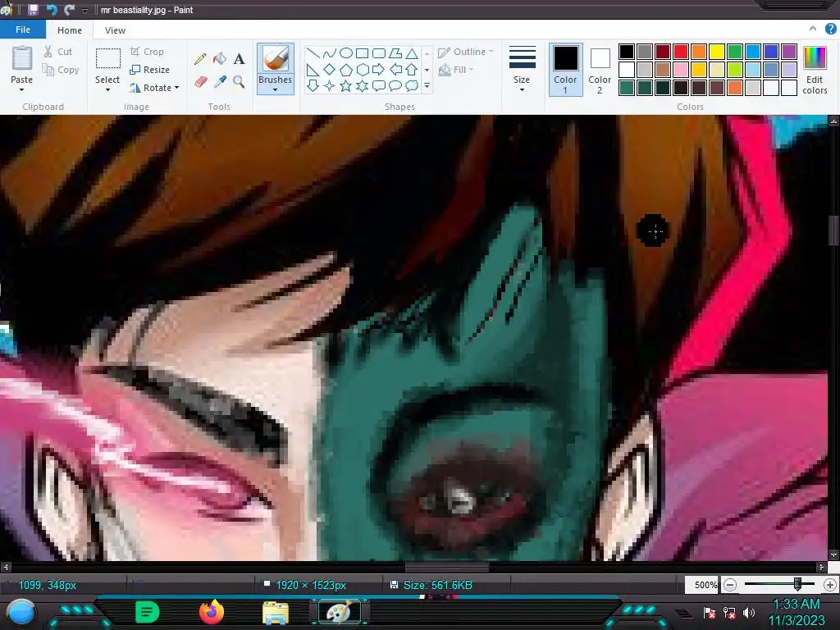Screen dimensions: 840x630
Task: Switch to the View tab
Action: (115, 30)
